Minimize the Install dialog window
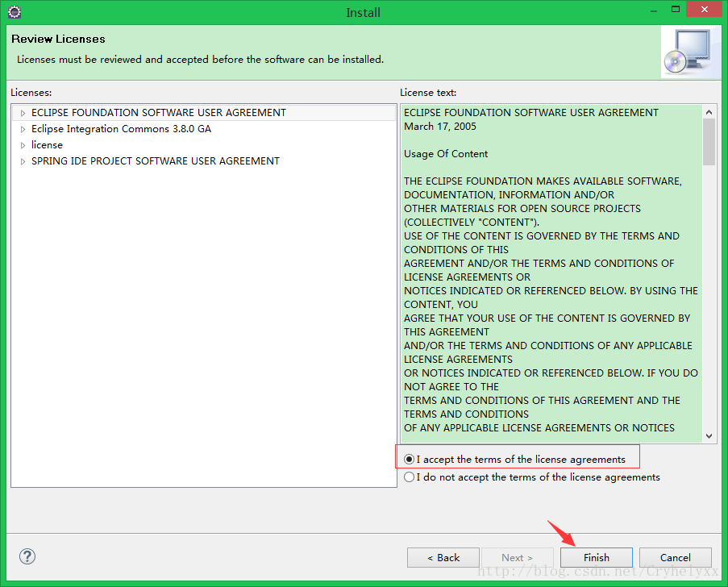Image resolution: width=728 pixels, height=587 pixels. point(654,10)
